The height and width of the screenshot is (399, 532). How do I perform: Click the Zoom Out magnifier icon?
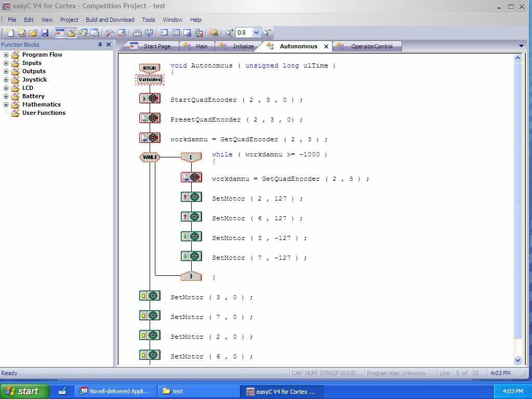267,33
